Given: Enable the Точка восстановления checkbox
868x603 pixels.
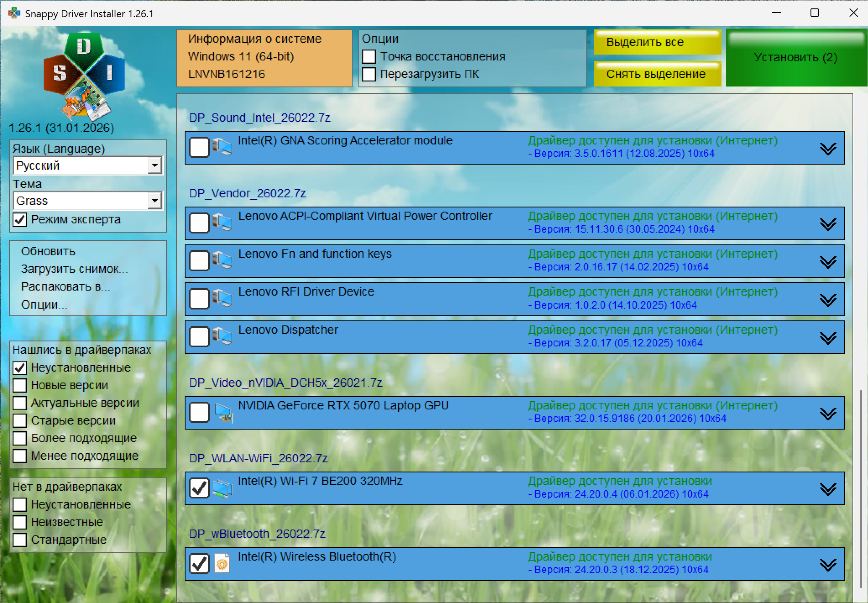Looking at the screenshot, I should click(x=369, y=57).
